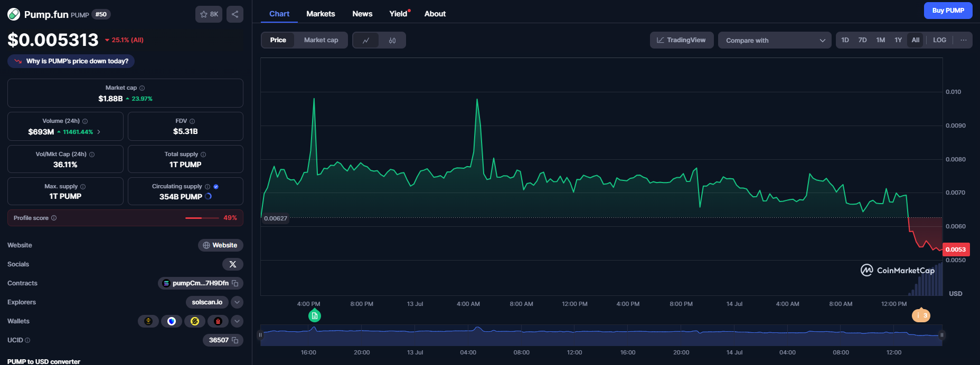Open the share icon button
The image size is (980, 365).
point(235,14)
